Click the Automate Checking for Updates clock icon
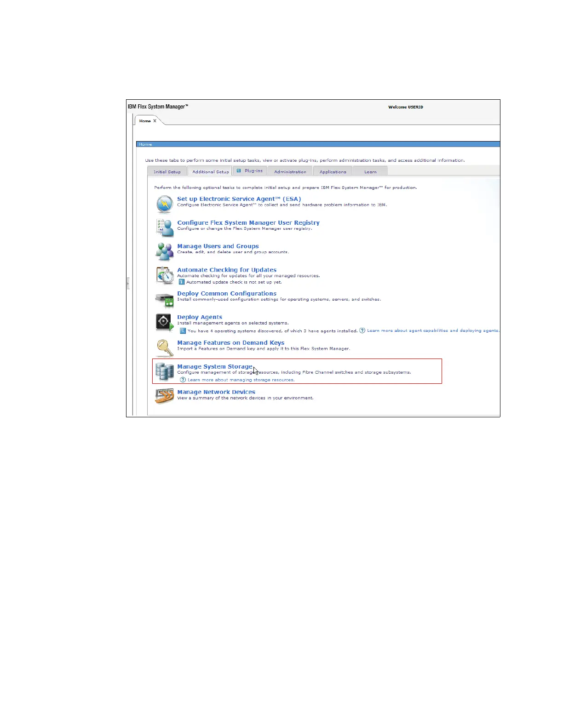This screenshot has height=728, width=563. click(x=165, y=275)
